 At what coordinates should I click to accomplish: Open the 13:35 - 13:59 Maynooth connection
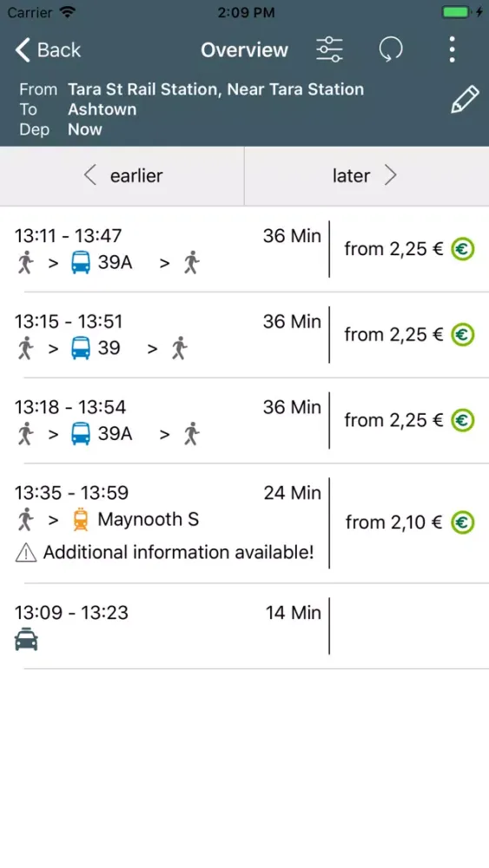point(244,523)
